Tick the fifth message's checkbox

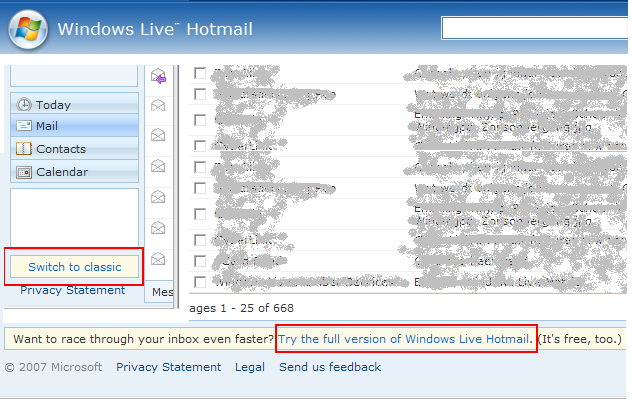click(x=200, y=166)
